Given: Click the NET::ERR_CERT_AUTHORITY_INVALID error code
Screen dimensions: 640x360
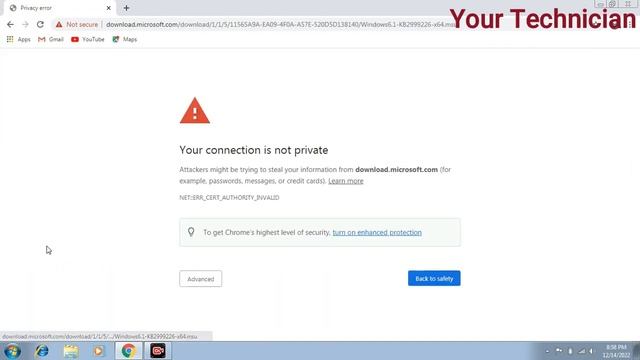Looking at the screenshot, I should [x=229, y=198].
